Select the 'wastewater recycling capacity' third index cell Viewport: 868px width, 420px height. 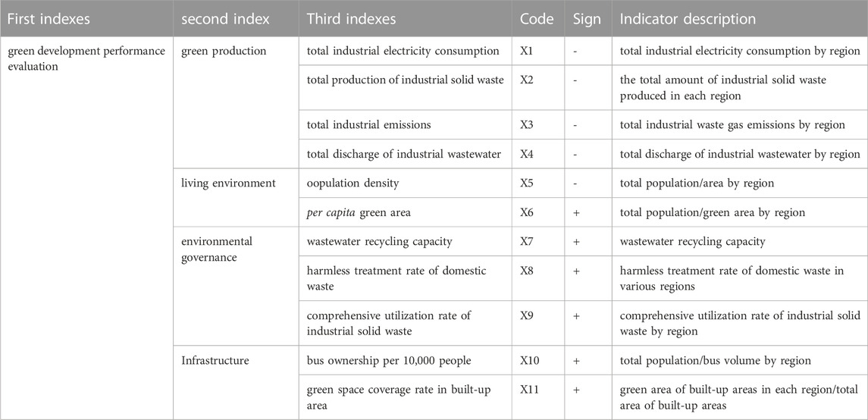(406, 242)
